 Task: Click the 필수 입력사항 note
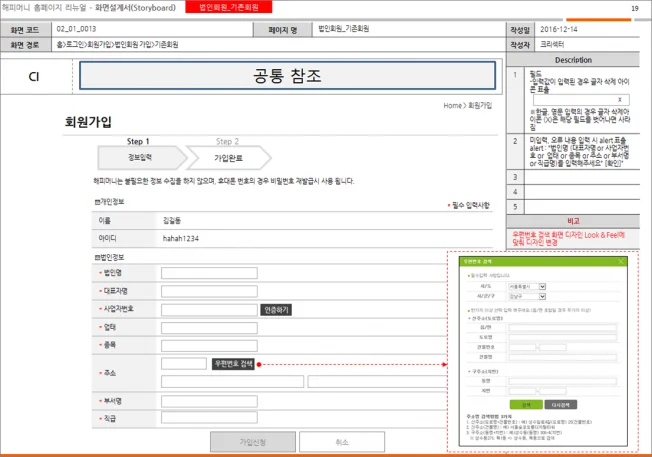tap(469, 205)
